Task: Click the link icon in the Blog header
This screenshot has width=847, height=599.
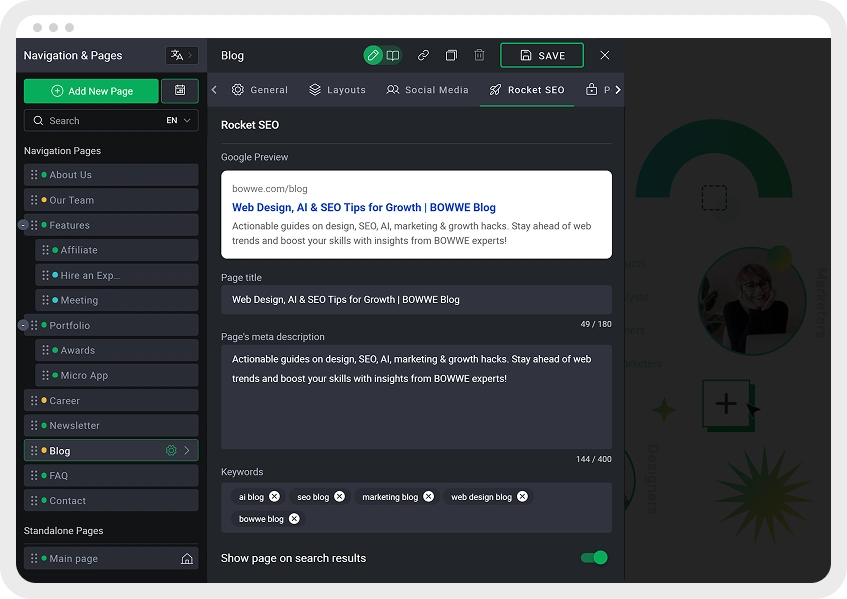Action: pyautogui.click(x=424, y=55)
